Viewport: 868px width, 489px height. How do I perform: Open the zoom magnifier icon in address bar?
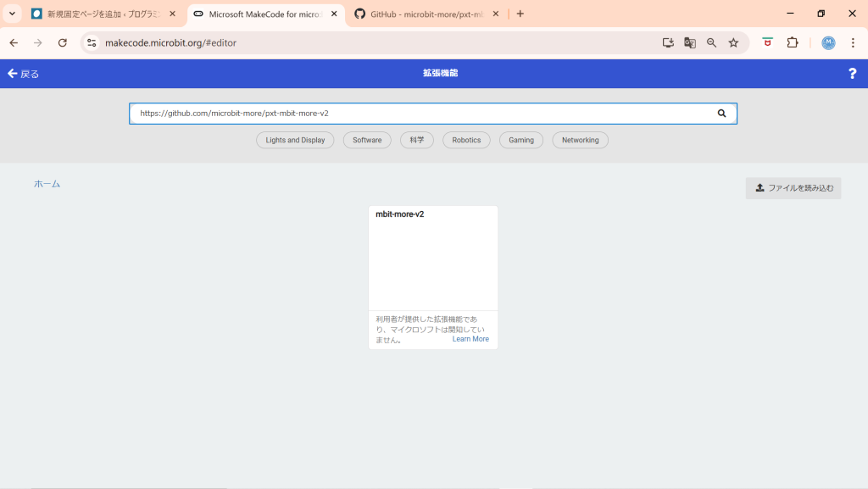(x=712, y=43)
